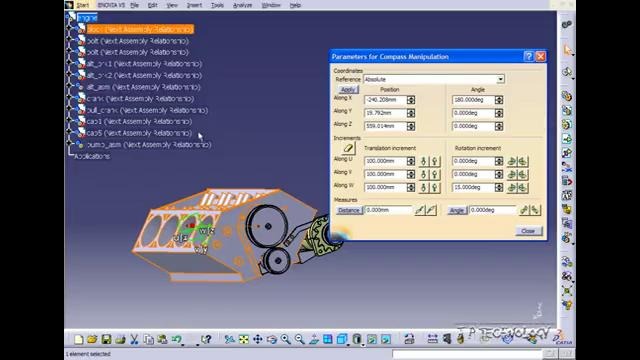Image resolution: width=640 pixels, height=360 pixels.
Task: Expand the cap5 tree node
Action: [x=69, y=133]
